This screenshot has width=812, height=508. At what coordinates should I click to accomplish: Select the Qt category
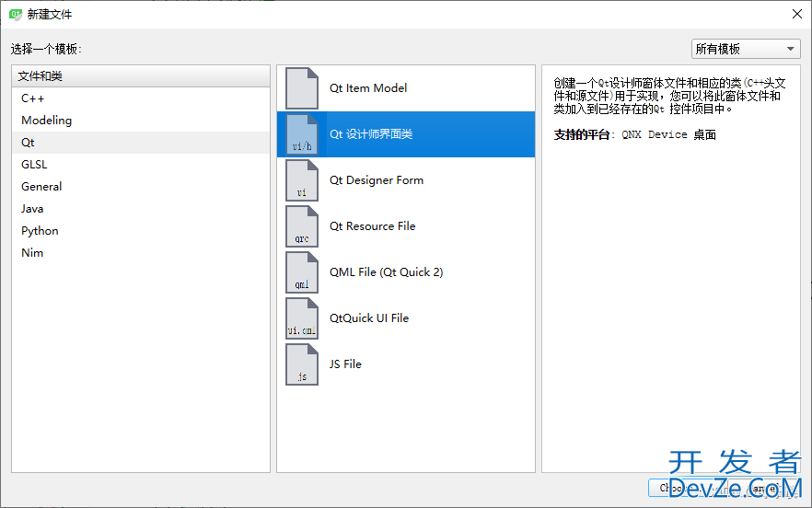(140, 143)
